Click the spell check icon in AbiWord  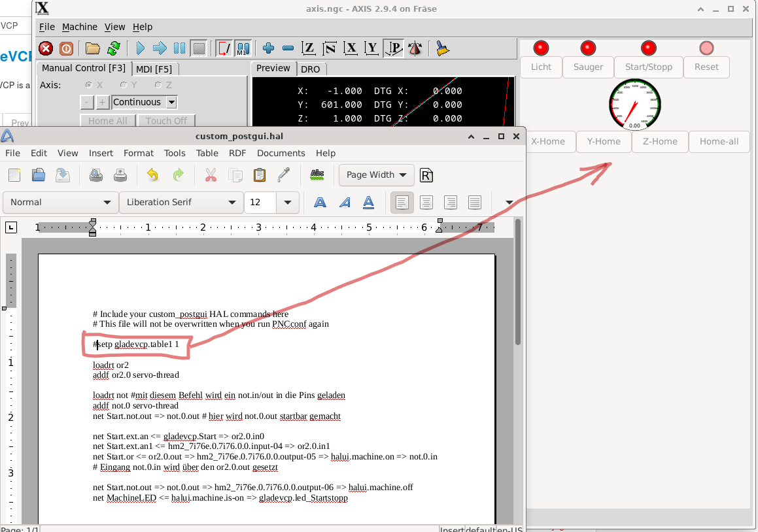[317, 175]
